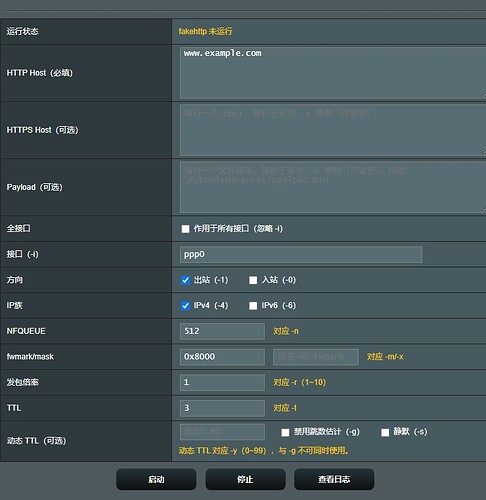The width and height of the screenshot is (486, 500).
Task: Click the '对应 -t' hint text
Action: (x=285, y=408)
